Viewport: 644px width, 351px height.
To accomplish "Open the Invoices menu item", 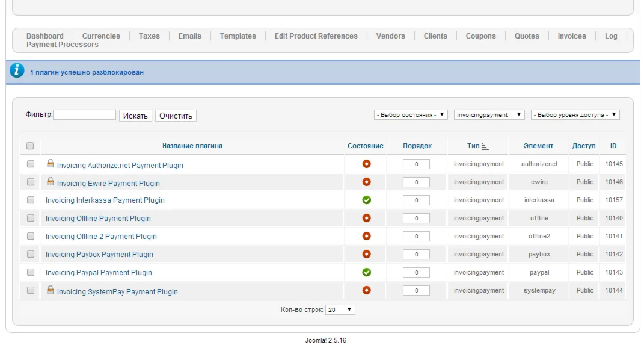I will [x=571, y=36].
